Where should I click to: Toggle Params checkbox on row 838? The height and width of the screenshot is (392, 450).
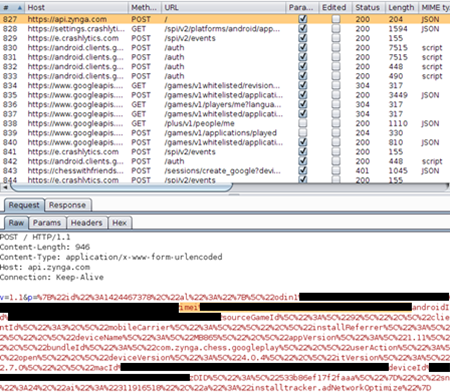(303, 123)
